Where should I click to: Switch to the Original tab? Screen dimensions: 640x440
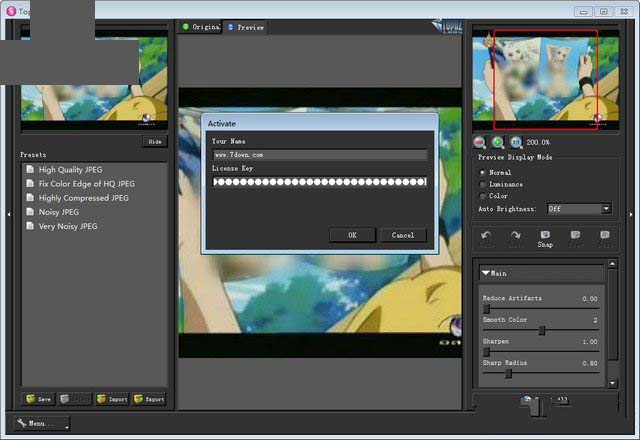[200, 27]
